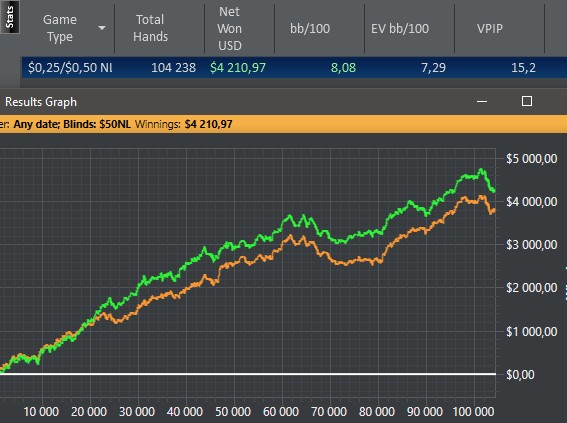Sort by bb/100 column header
The height and width of the screenshot is (423, 567).
point(310,29)
